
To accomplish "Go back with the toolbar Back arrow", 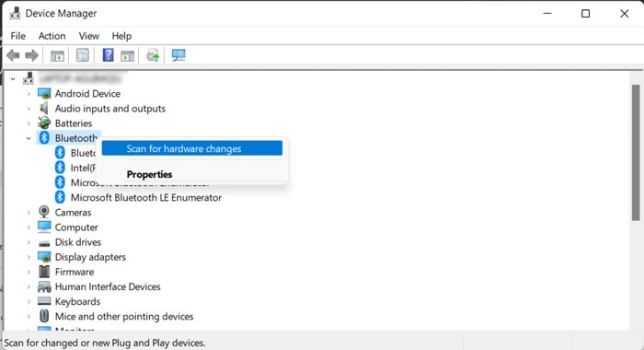I will click(13, 55).
